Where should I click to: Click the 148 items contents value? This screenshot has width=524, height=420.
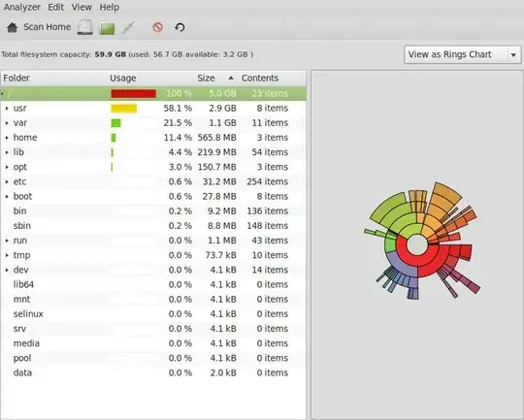coord(268,226)
